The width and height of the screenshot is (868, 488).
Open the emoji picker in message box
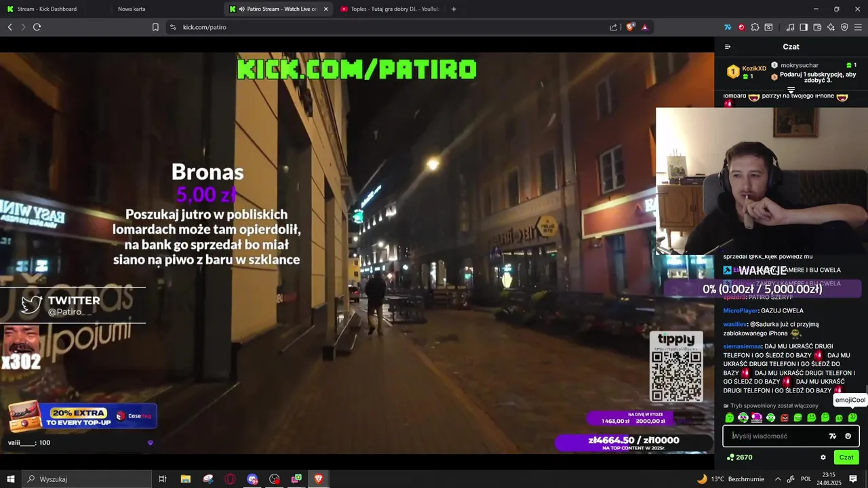click(x=848, y=436)
